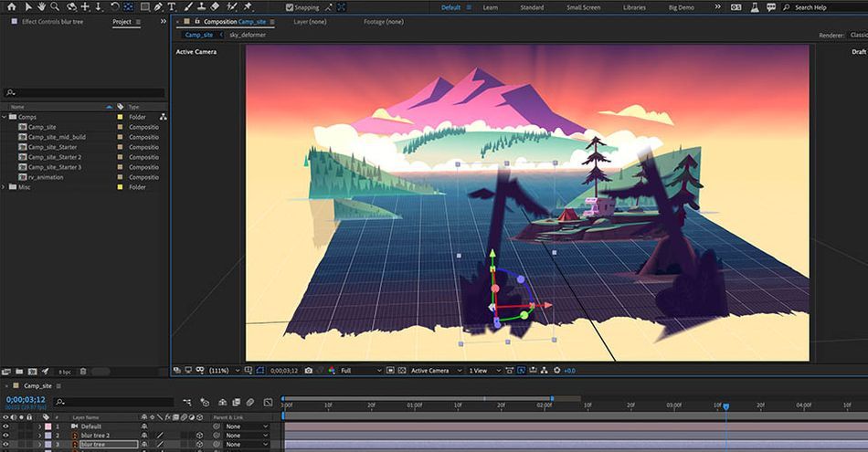This screenshot has width=868, height=452.
Task: Toggle the region of interest button
Action: pyautogui.click(x=390, y=371)
